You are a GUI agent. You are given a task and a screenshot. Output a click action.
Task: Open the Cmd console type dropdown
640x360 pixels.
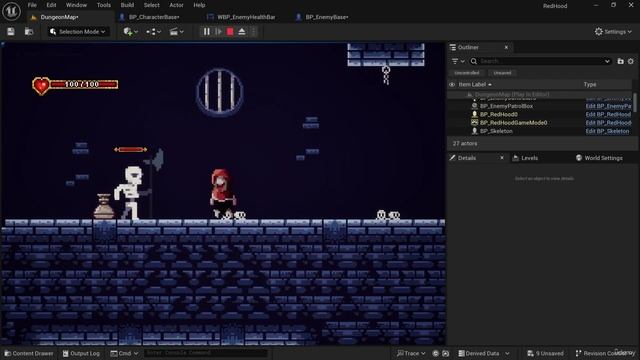pos(124,353)
